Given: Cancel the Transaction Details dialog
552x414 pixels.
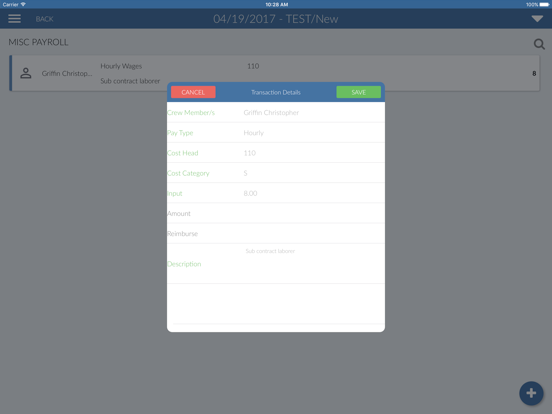Looking at the screenshot, I should click(x=193, y=92).
